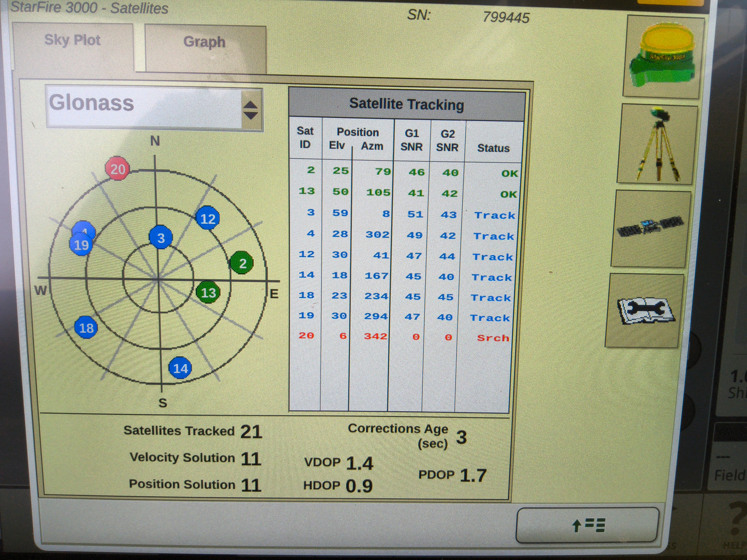
Task: Select satellite 18 marker on sky plot
Action: coord(86,328)
